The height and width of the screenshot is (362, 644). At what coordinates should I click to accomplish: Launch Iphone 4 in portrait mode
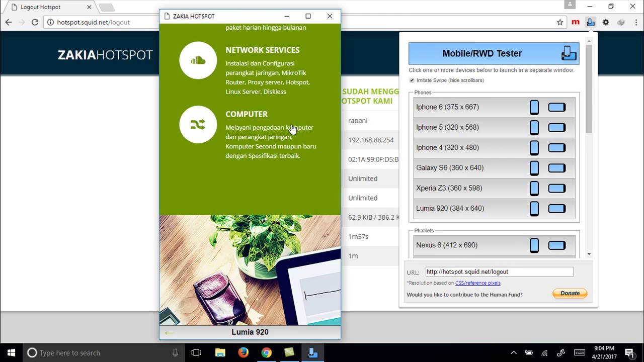tap(534, 147)
